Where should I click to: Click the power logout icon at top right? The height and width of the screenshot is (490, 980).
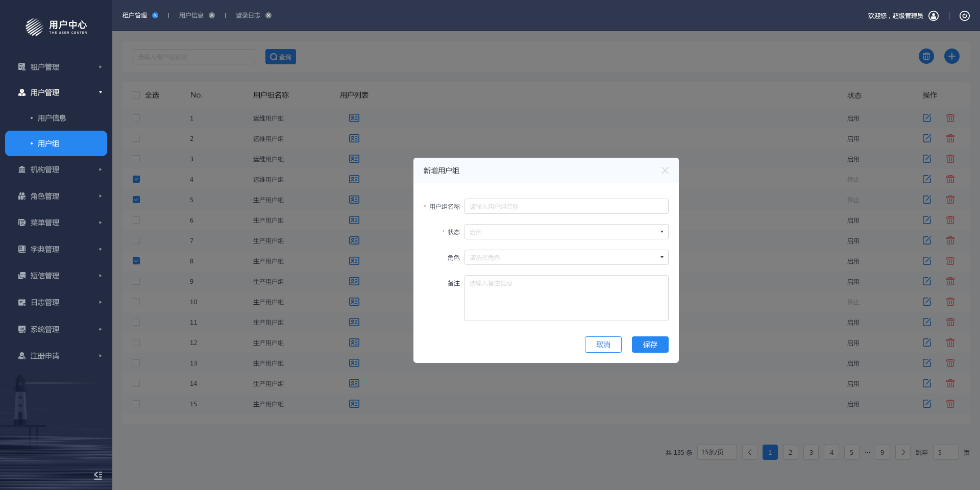pyautogui.click(x=964, y=16)
